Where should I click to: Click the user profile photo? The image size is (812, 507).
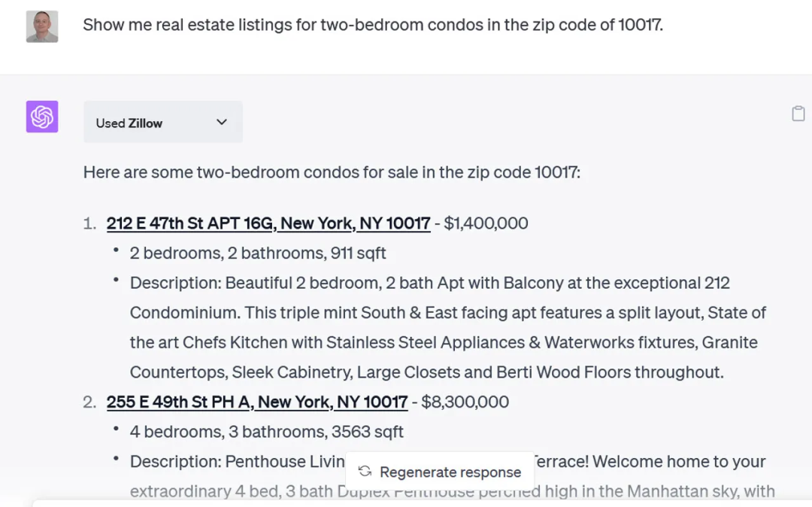[42, 26]
